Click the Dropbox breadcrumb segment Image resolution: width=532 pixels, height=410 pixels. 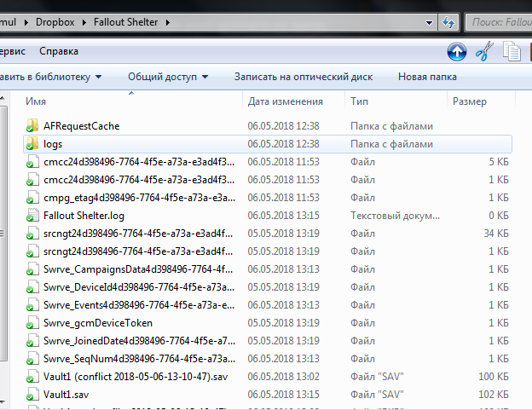[x=55, y=22]
